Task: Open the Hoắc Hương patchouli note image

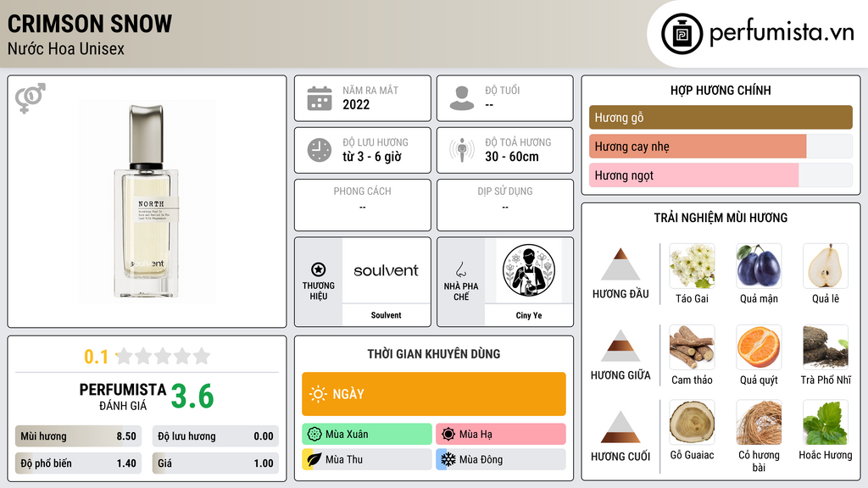Action: coord(826,423)
